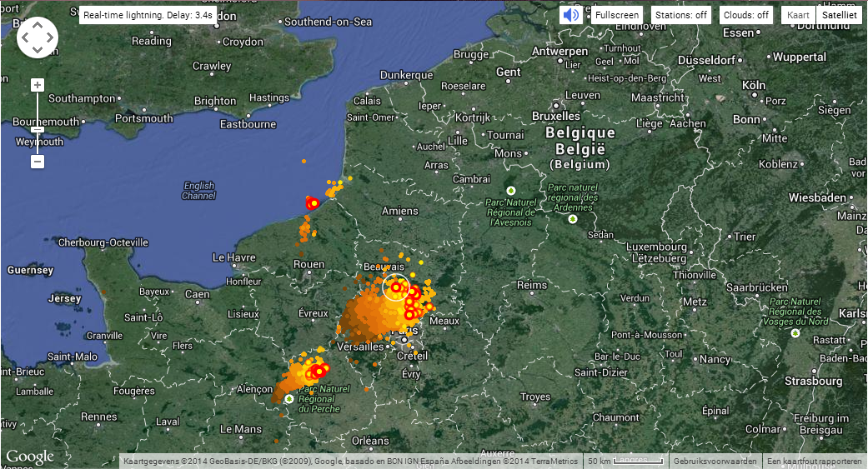Click the Orléans city label
This screenshot has height=469, width=868.
point(370,441)
